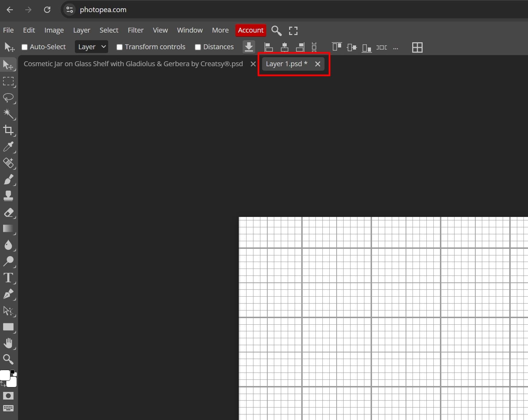Activate the Pen tool
The image size is (528, 420).
click(x=8, y=294)
